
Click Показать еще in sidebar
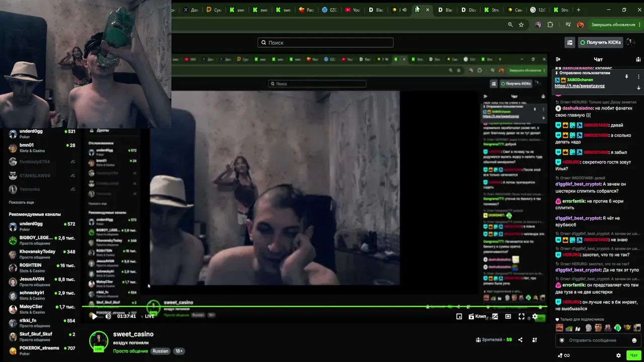21,202
